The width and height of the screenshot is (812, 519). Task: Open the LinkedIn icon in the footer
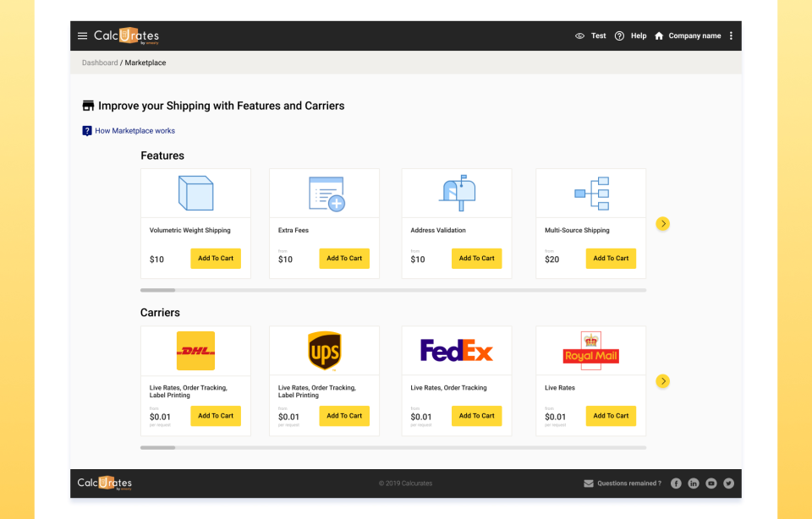coord(694,483)
